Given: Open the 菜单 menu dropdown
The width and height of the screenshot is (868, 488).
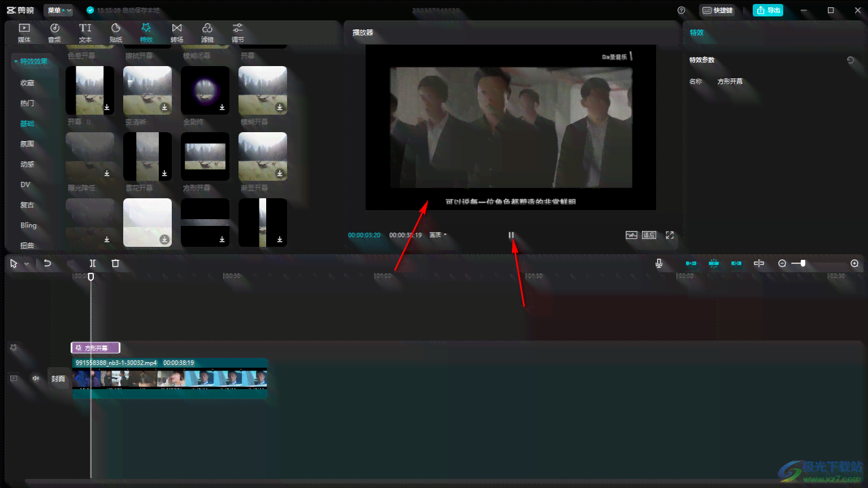Looking at the screenshot, I should [x=59, y=10].
